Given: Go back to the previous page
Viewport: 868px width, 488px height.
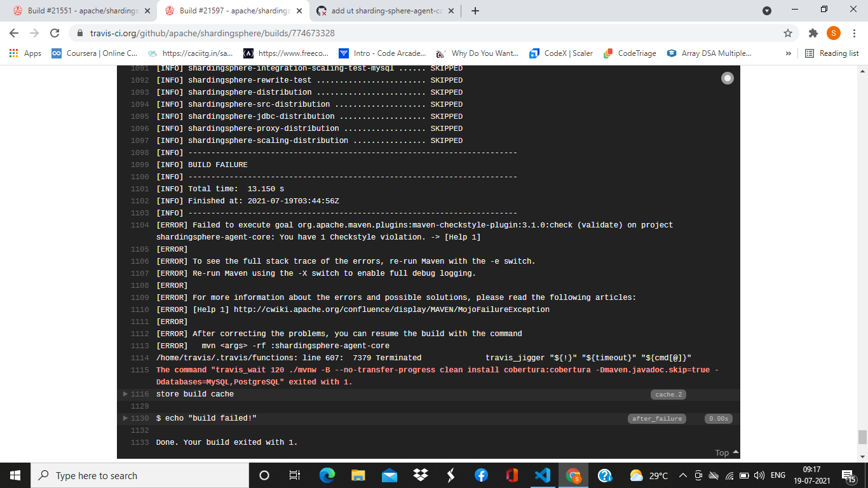Looking at the screenshot, I should click(x=14, y=33).
